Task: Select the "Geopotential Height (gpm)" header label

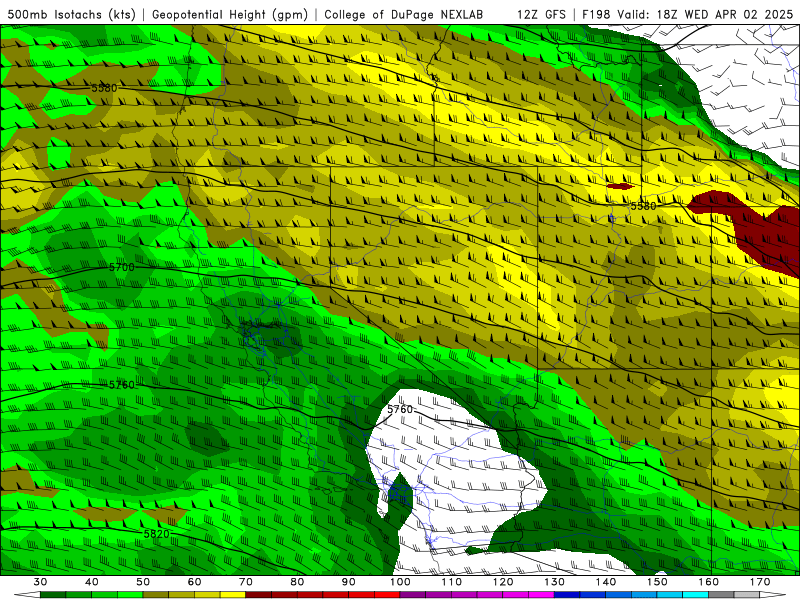Action: (x=230, y=15)
